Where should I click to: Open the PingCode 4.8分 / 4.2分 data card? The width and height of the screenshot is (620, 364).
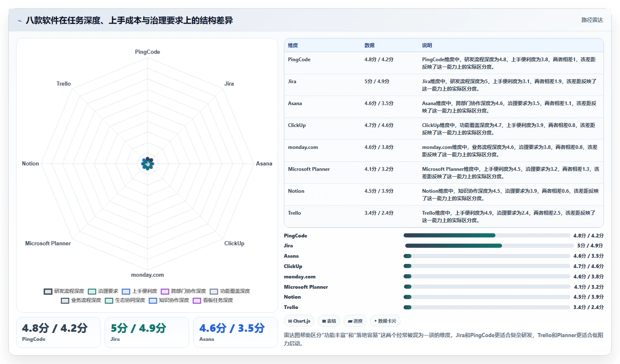[x=58, y=332]
